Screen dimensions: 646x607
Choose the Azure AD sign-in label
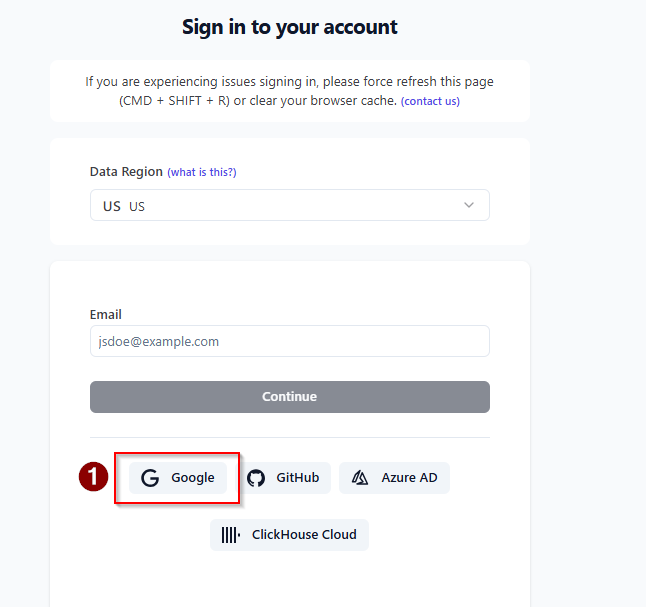409,478
